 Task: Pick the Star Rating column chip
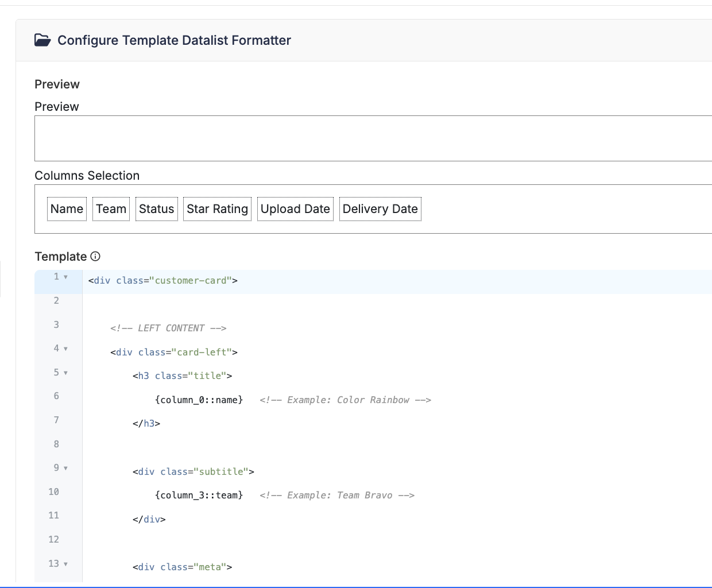click(x=217, y=209)
